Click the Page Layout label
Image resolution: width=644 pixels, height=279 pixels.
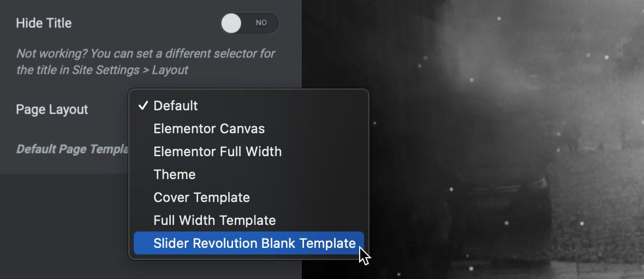click(52, 110)
